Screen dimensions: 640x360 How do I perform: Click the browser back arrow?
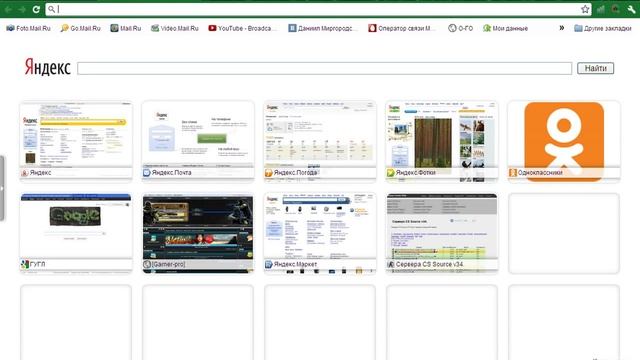pyautogui.click(x=8, y=9)
